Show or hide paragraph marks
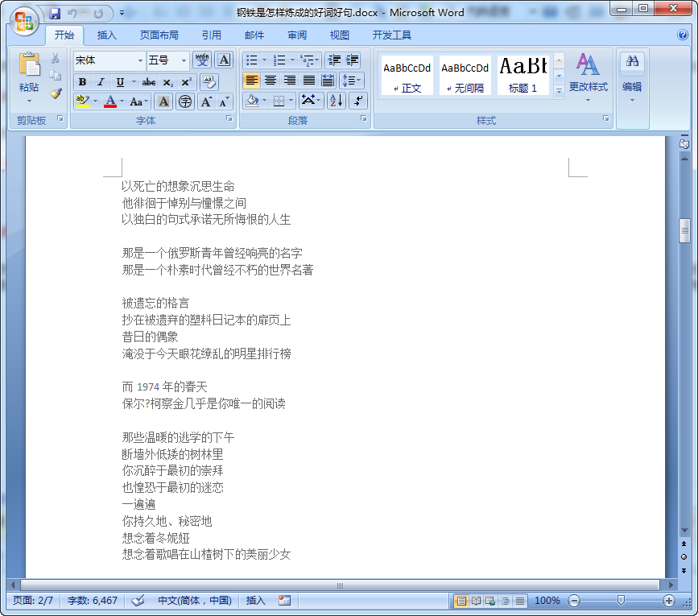698x616 pixels. point(358,101)
